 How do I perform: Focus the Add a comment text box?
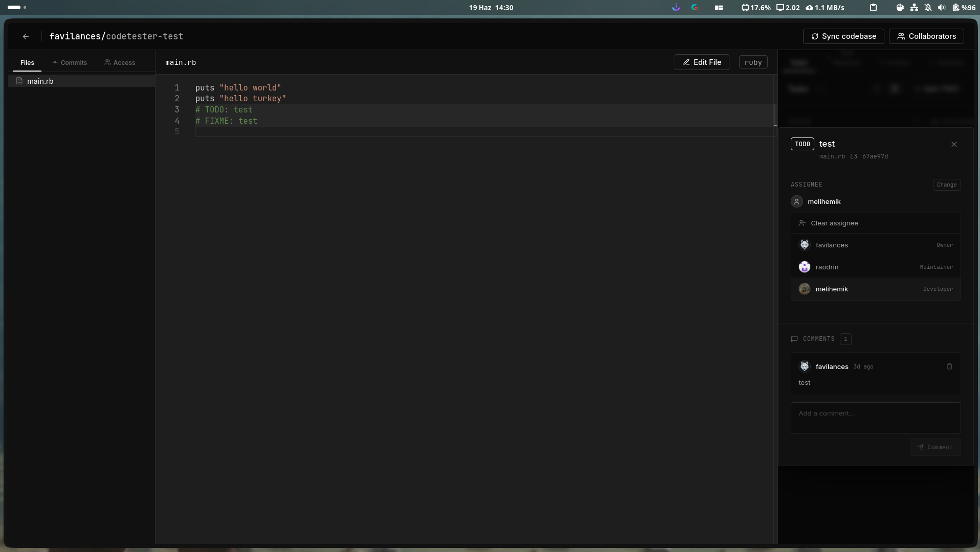click(876, 418)
